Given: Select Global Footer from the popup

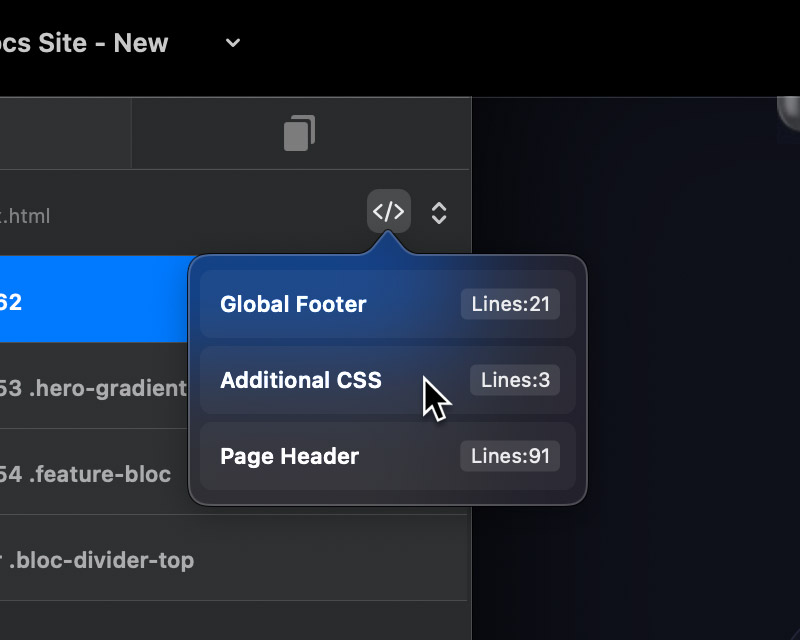Looking at the screenshot, I should (294, 304).
